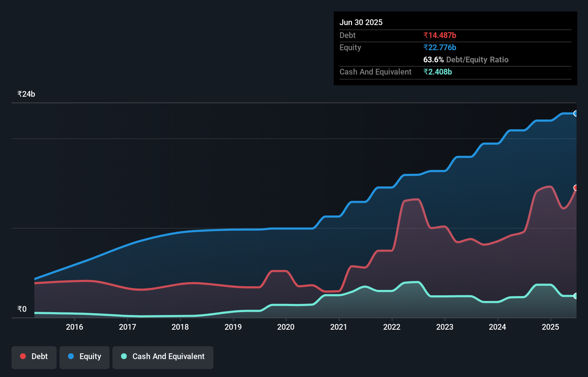Select the red Debt endpoint marker on the chart
588x377 pixels.
point(576,187)
